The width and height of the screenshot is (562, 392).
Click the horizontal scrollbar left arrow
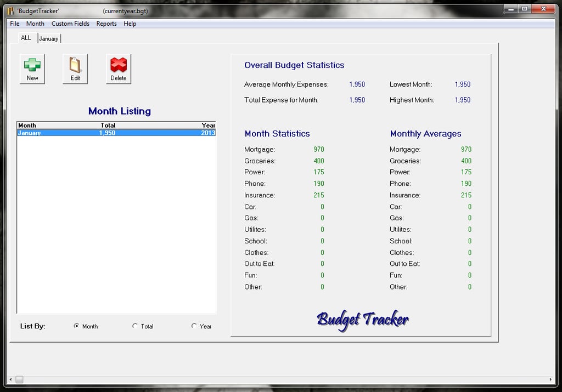[x=11, y=379]
